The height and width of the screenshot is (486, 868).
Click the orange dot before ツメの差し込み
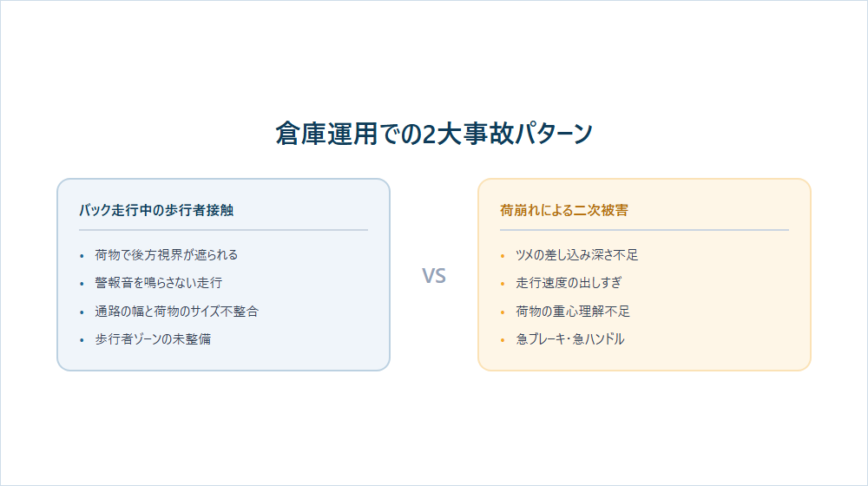pos(503,256)
